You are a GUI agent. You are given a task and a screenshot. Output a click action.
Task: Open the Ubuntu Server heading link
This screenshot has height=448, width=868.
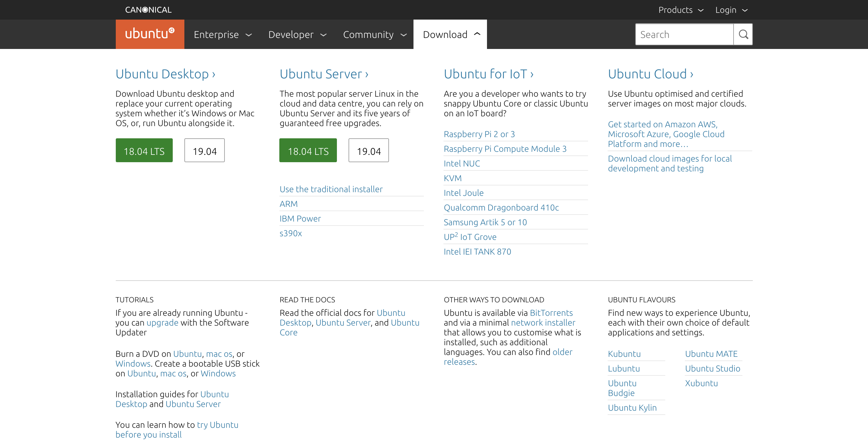click(324, 74)
